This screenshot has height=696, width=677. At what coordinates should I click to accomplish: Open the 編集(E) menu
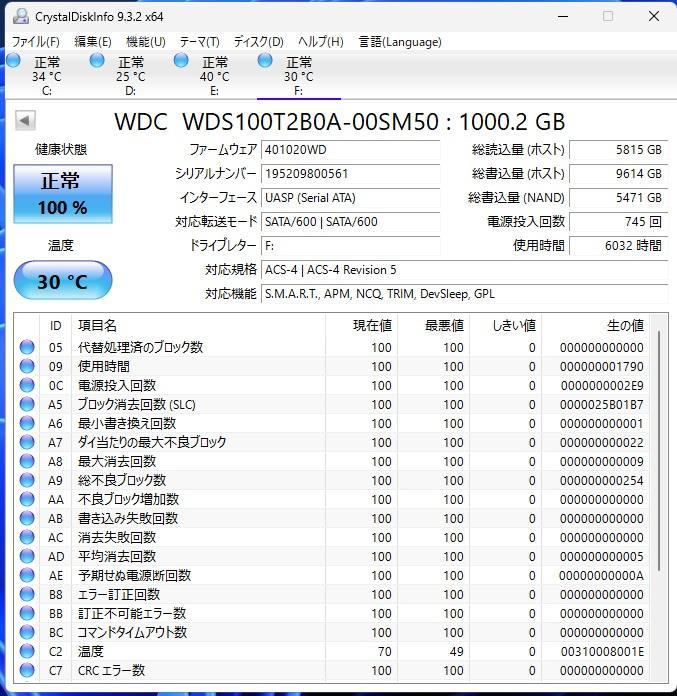pyautogui.click(x=93, y=42)
